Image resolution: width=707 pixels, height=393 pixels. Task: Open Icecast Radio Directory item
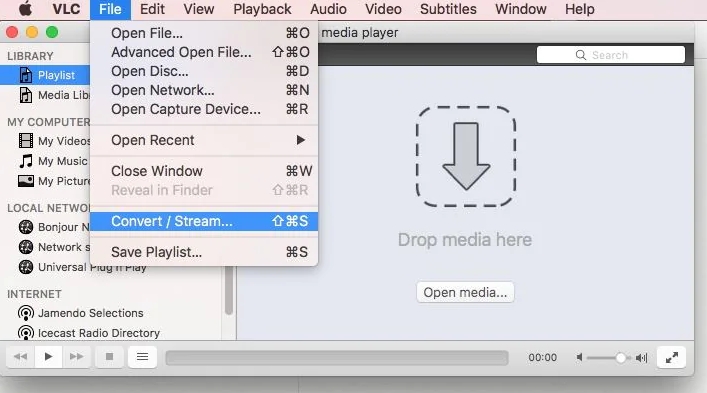[x=89, y=333]
